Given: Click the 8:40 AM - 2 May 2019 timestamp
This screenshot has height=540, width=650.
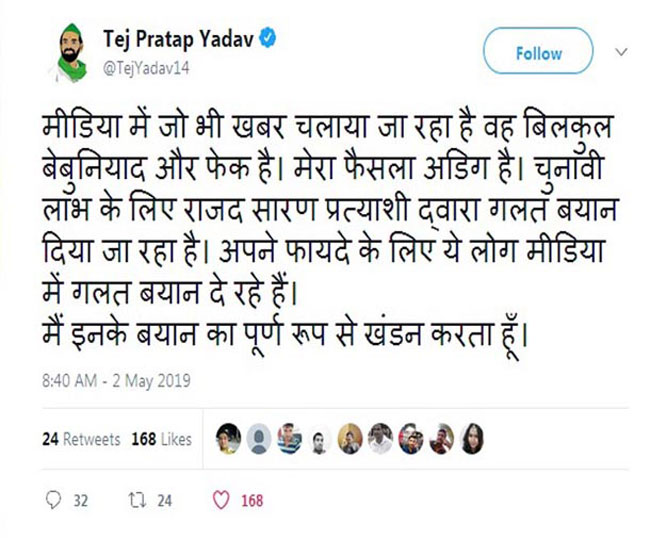Looking at the screenshot, I should 116,380.
